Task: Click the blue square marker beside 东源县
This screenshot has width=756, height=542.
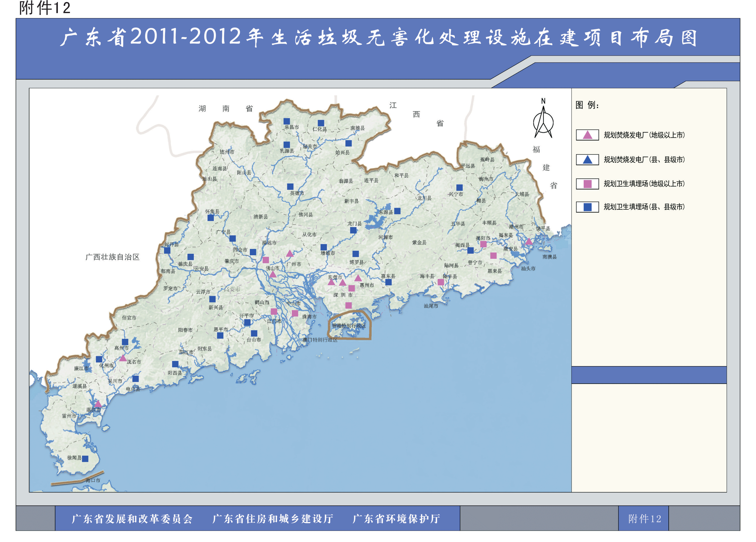Action: click(397, 211)
